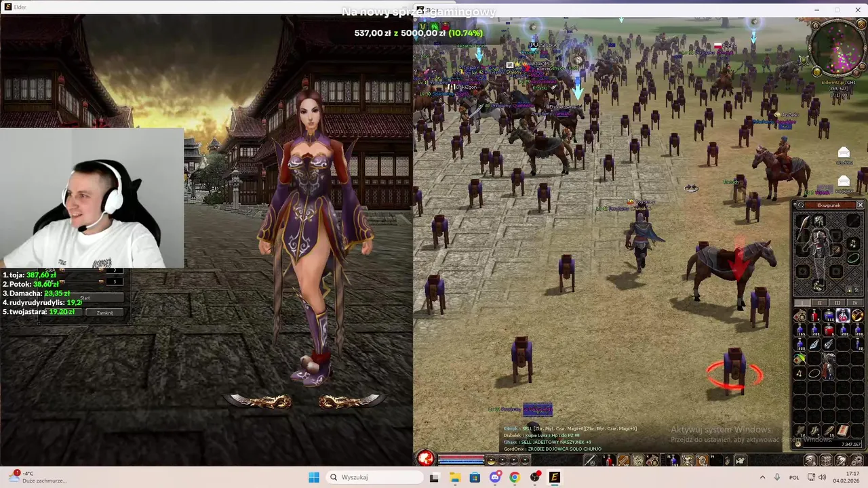Open Google Chrome from the taskbar
Image resolution: width=868 pixels, height=488 pixels.
pyautogui.click(x=515, y=477)
